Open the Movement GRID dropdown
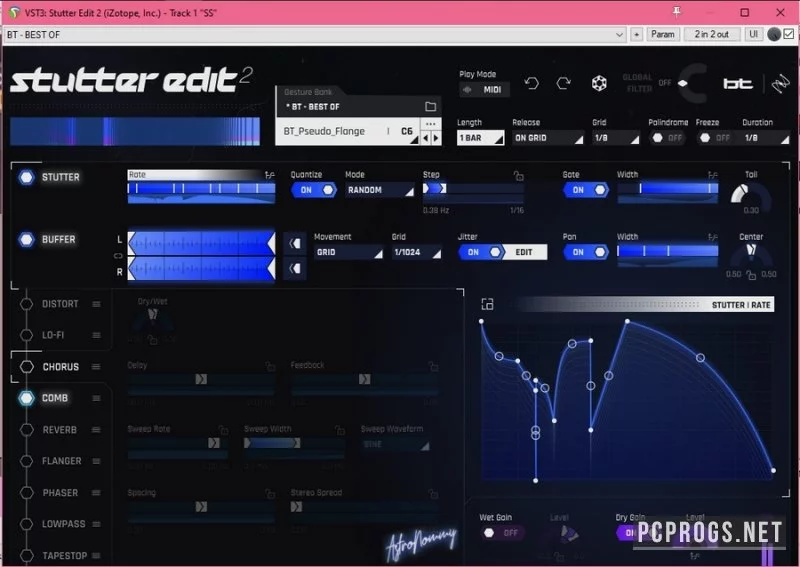 (x=348, y=252)
